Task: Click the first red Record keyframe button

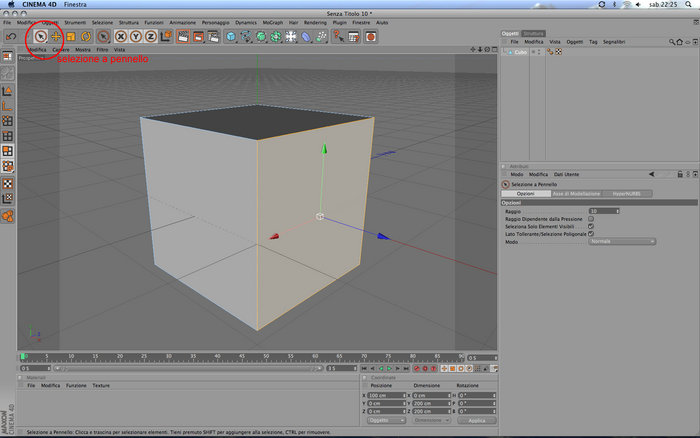Action: (x=417, y=368)
